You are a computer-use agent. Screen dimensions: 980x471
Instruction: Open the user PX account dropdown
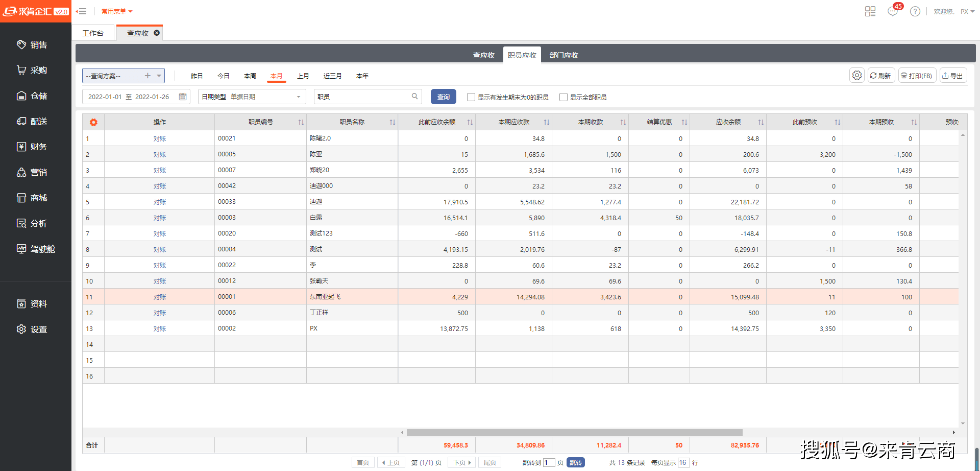[967, 11]
